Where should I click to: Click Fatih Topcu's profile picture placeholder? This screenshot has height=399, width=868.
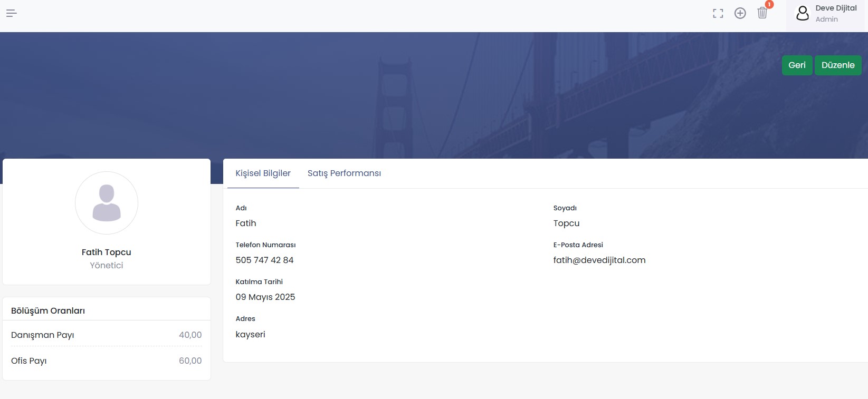107,203
